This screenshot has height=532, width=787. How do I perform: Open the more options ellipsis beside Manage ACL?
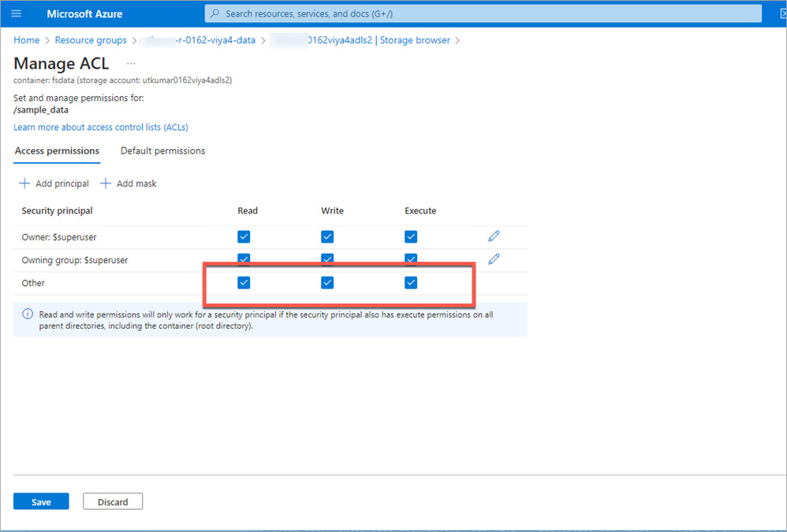[x=131, y=64]
